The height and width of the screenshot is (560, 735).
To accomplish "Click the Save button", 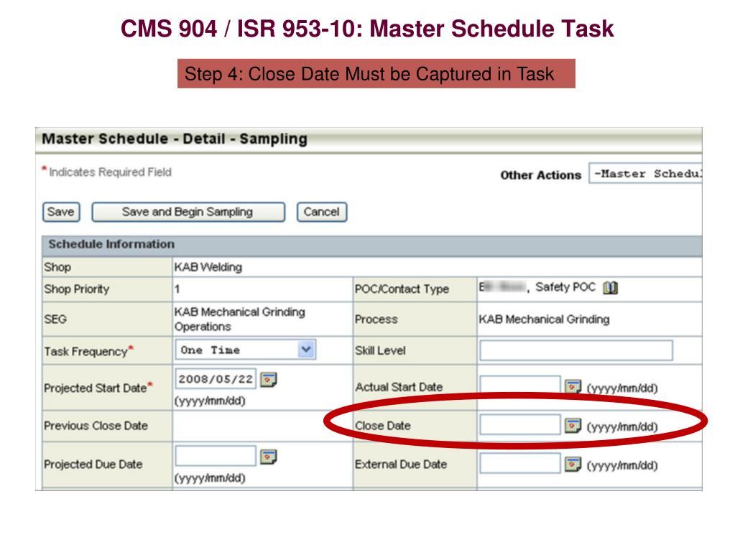I will (x=61, y=212).
